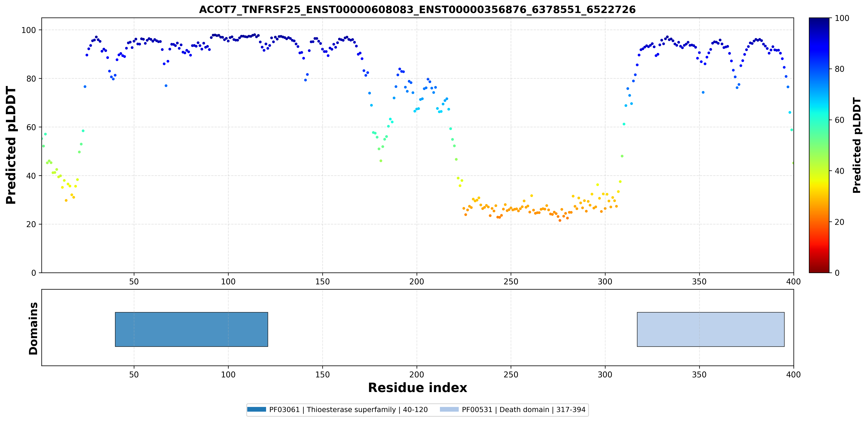This screenshot has height=422, width=868.
Task: Click the colorbar 60 tick label
Action: tap(839, 120)
